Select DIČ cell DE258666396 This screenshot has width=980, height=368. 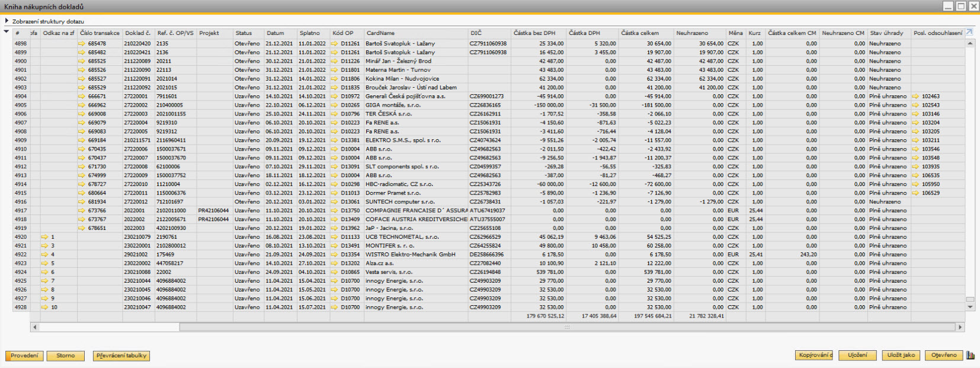[489, 255]
